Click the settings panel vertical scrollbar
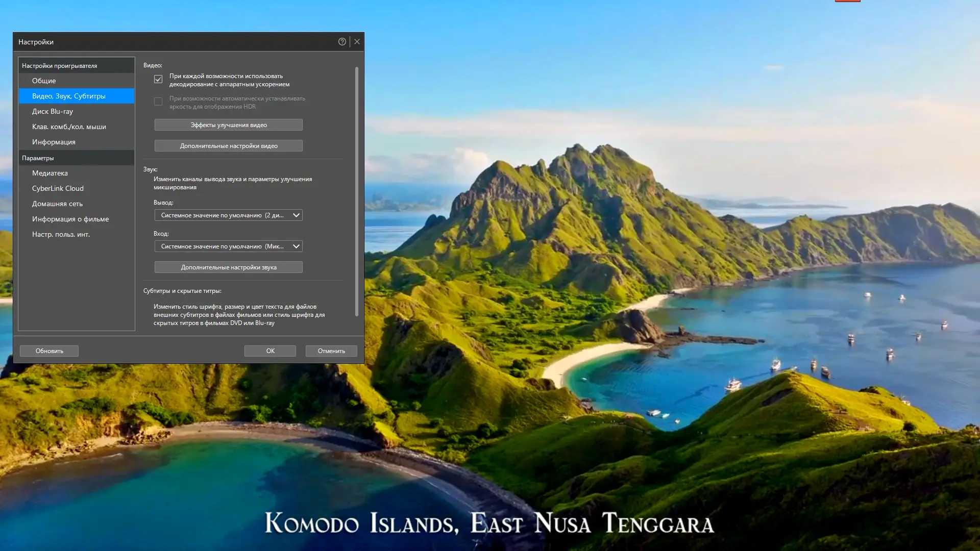Image resolution: width=980 pixels, height=551 pixels. click(356, 191)
